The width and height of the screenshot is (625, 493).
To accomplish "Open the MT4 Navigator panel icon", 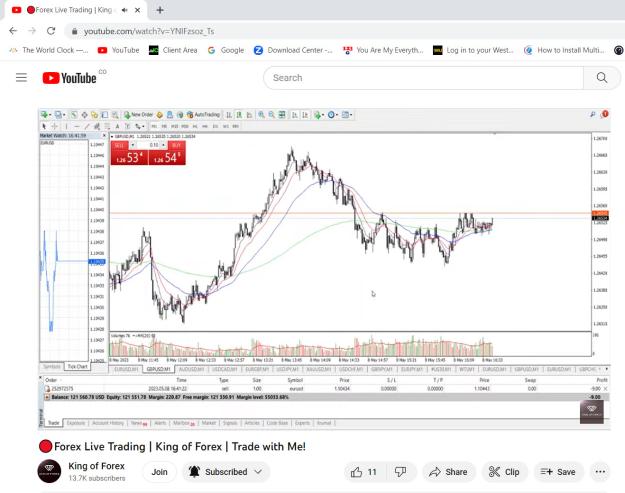I will [x=94, y=115].
